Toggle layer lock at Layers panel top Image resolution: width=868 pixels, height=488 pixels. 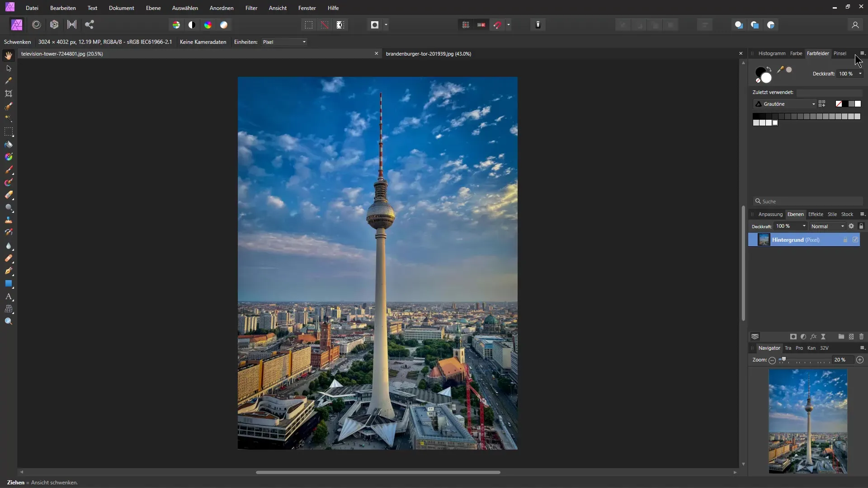point(861,226)
